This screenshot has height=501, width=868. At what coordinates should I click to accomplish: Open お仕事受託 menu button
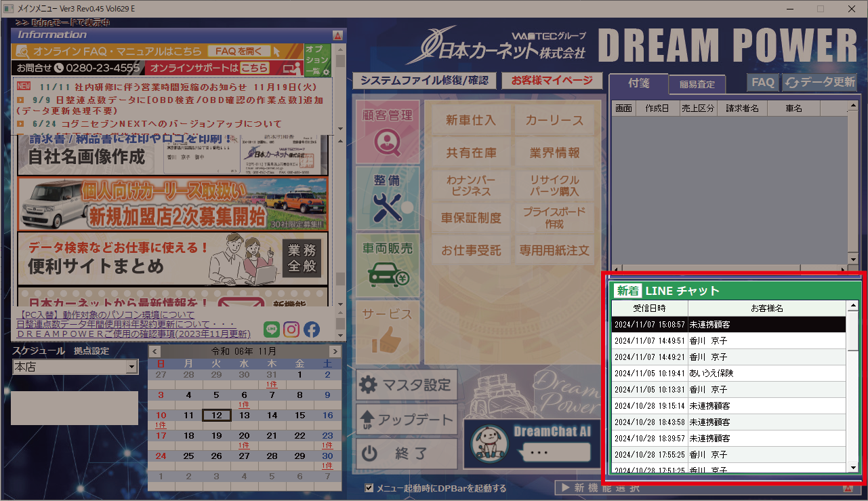click(x=471, y=251)
